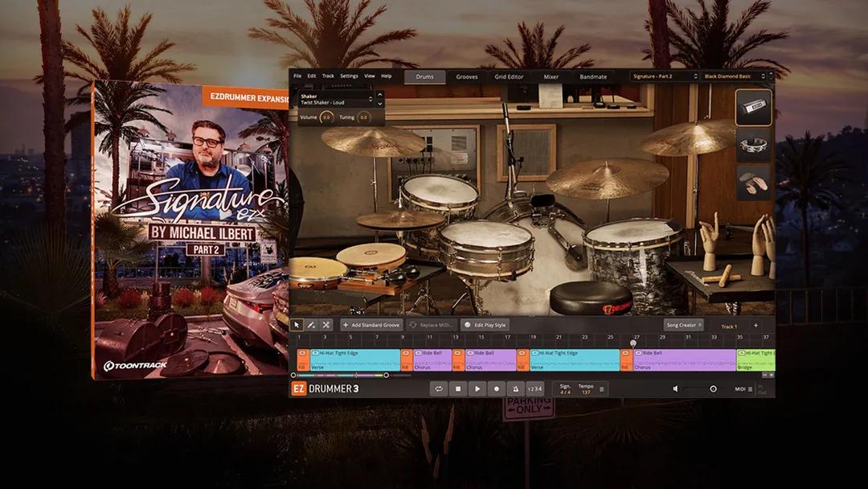Image resolution: width=868 pixels, height=489 pixels.
Task: Enable the 1234 count-in toggle
Action: 534,388
